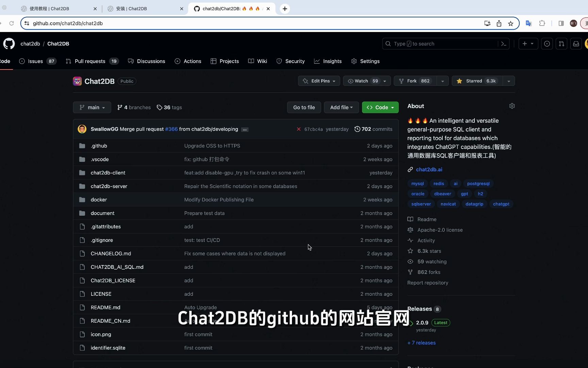Open the GitHub home logo
The height and width of the screenshot is (368, 588).
pos(9,44)
